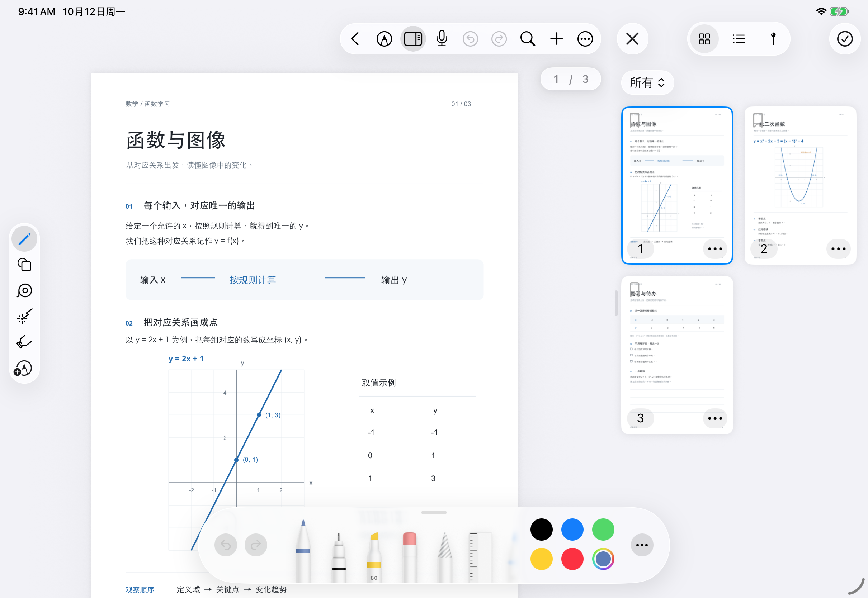Open page 1 thumbnail 函数与图像

677,185
